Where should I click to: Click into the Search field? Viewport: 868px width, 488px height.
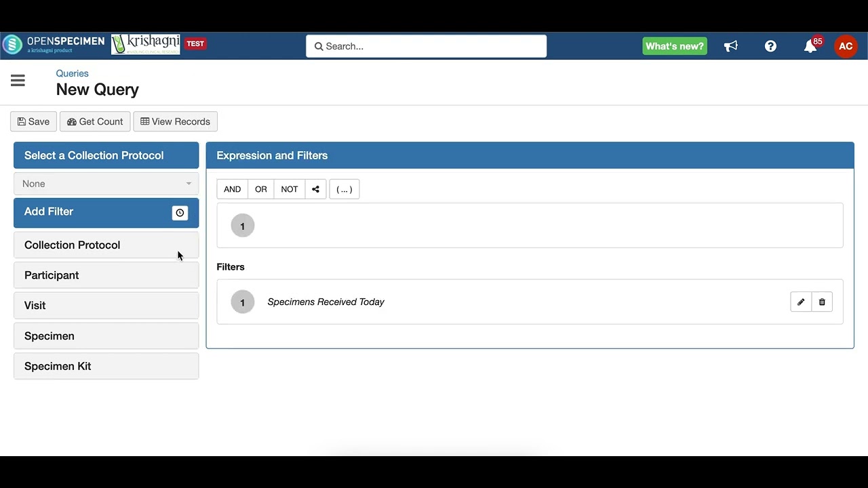click(x=426, y=46)
